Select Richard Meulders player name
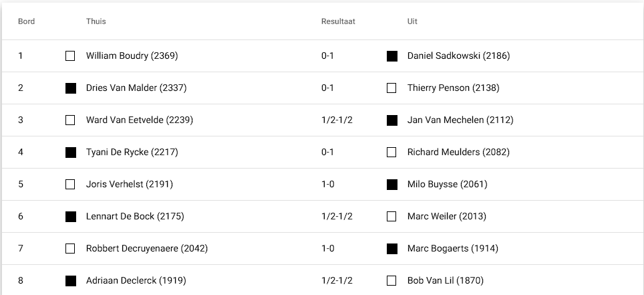Viewport: 644px width, 295px height. (458, 152)
